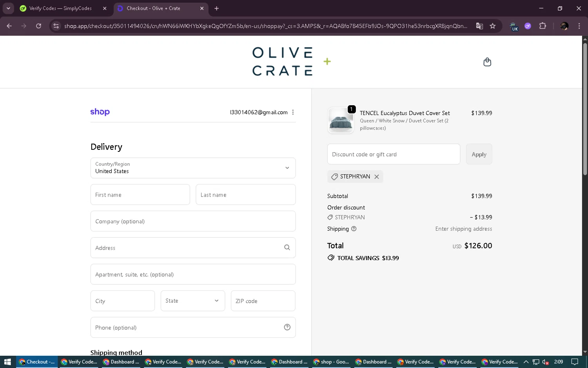Click the taskbar clock showing 2:09
The image size is (588, 368).
click(559, 362)
